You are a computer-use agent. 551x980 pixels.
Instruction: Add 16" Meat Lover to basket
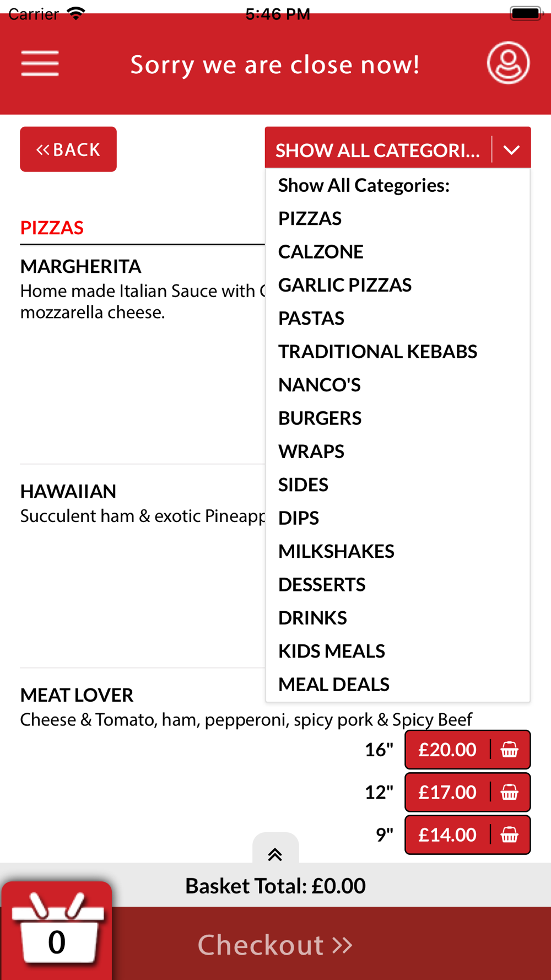467,750
